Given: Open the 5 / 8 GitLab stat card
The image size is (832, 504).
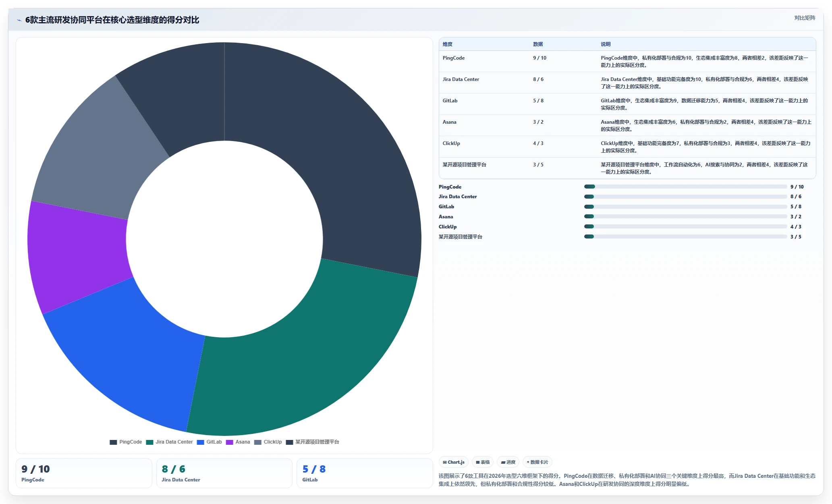Looking at the screenshot, I should [x=365, y=473].
